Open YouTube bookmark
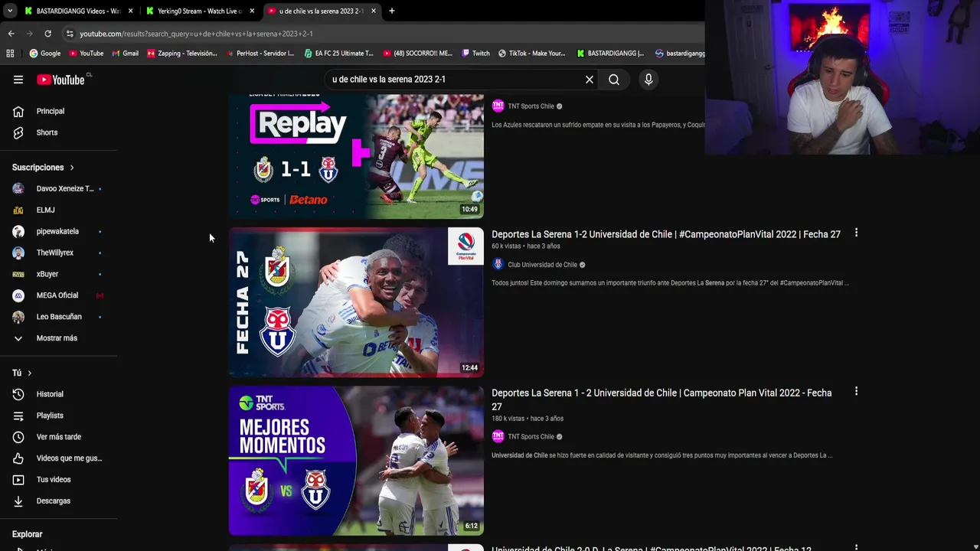This screenshot has width=980, height=551. [87, 54]
